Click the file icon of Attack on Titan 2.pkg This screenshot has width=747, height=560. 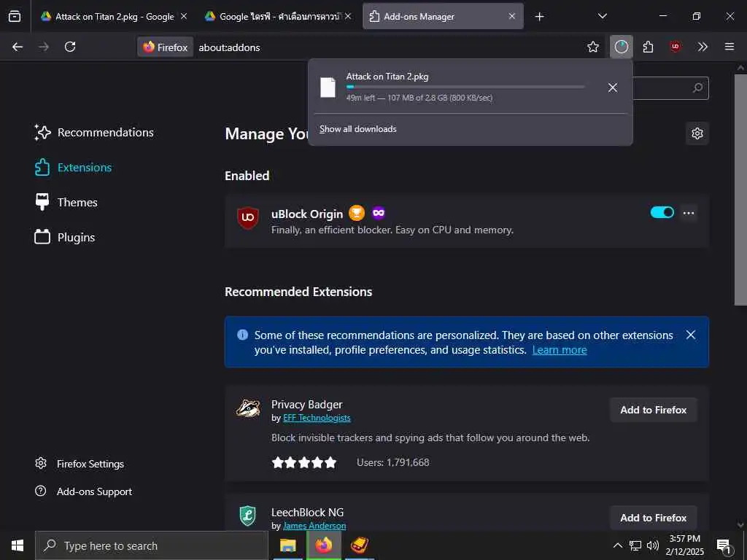tap(328, 87)
